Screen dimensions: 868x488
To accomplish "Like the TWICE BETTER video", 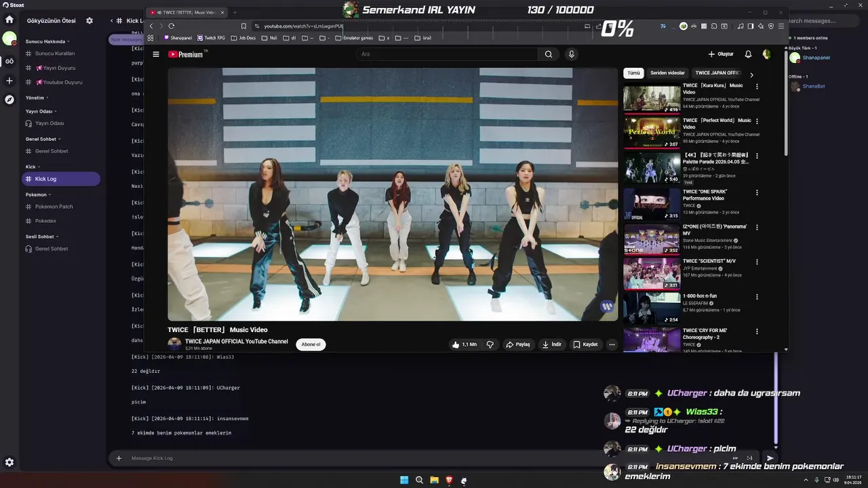I will coord(465,344).
